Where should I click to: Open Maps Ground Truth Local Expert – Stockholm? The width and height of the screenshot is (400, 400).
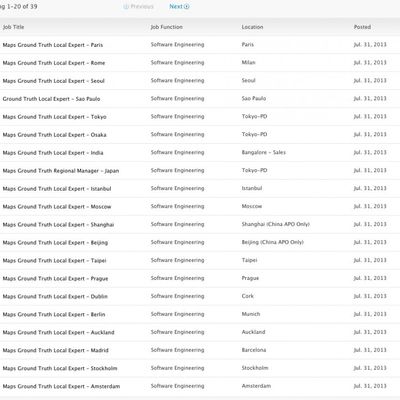point(60,369)
